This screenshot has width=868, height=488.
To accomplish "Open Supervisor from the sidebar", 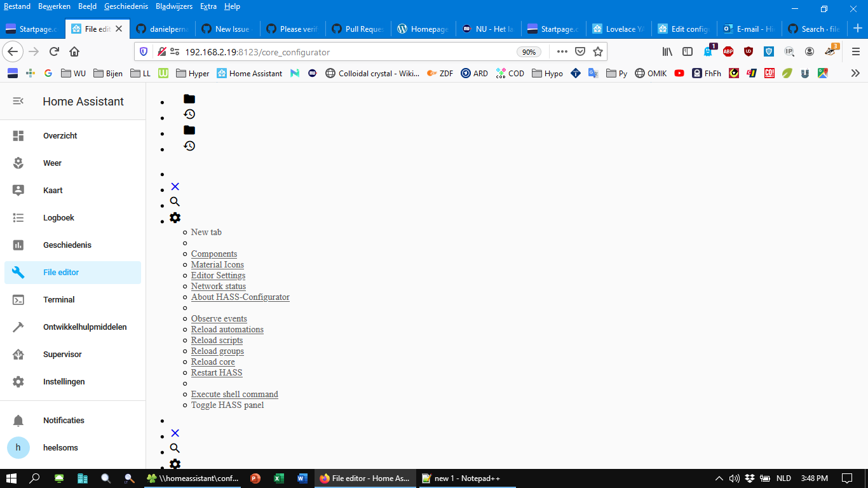I will (61, 354).
